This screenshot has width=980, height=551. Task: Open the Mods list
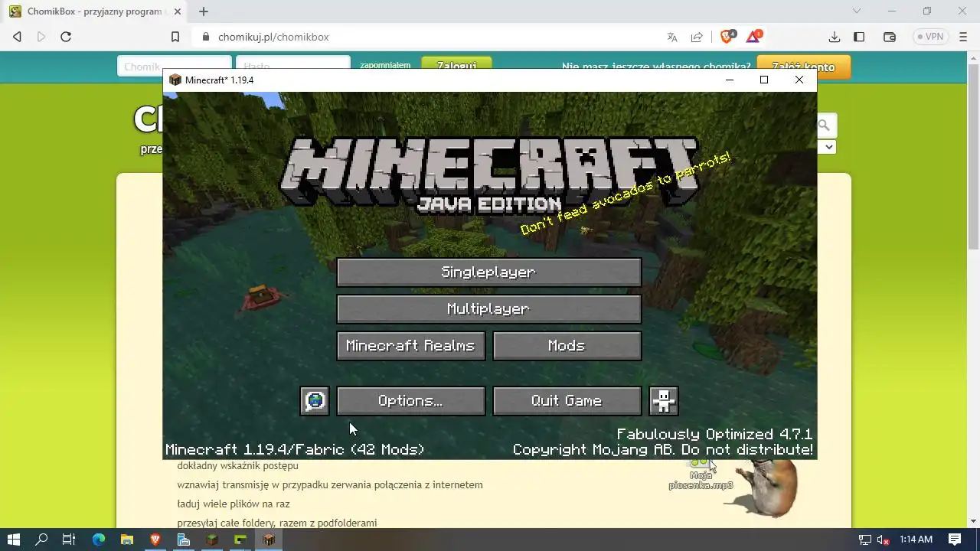(x=567, y=346)
